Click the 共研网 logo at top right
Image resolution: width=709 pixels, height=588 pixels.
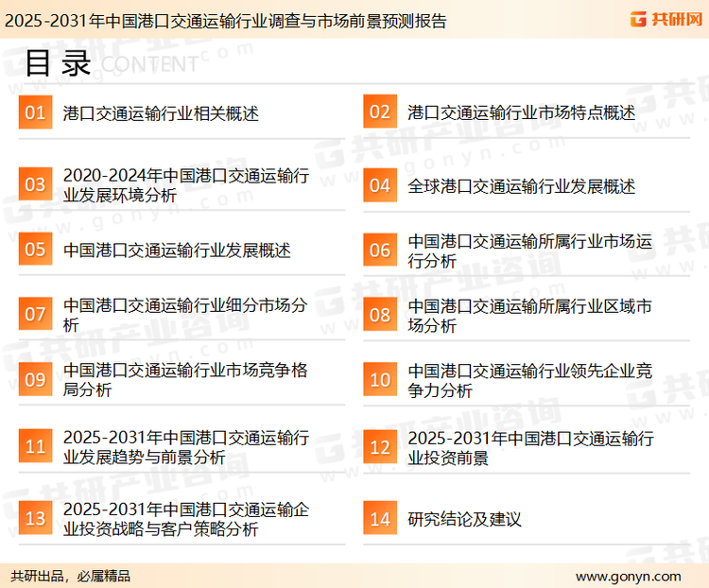666,19
